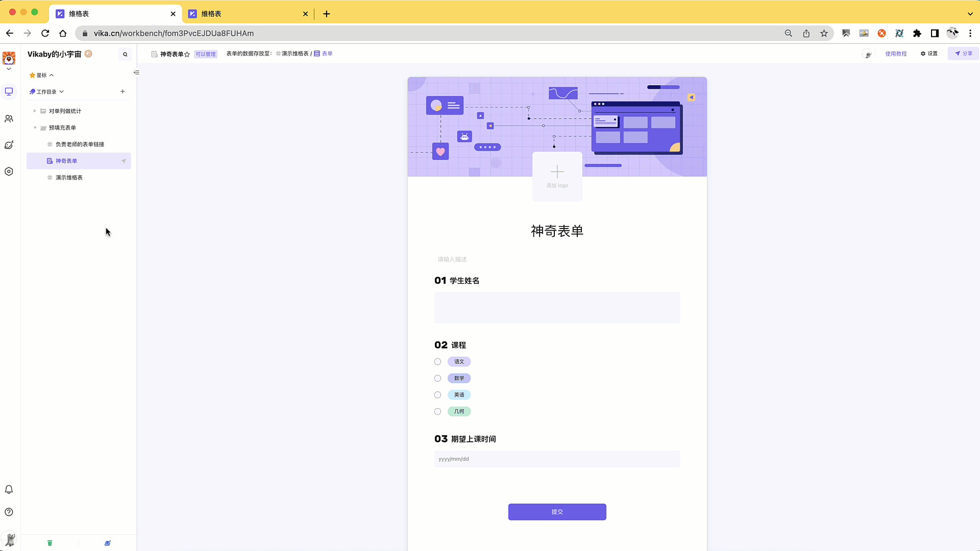Select the 语文 radio option
The image size is (980, 551).
[437, 362]
